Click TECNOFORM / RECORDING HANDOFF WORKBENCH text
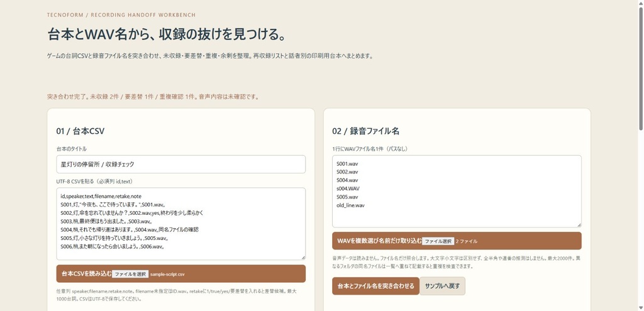This screenshot has height=311, width=644. [x=121, y=15]
